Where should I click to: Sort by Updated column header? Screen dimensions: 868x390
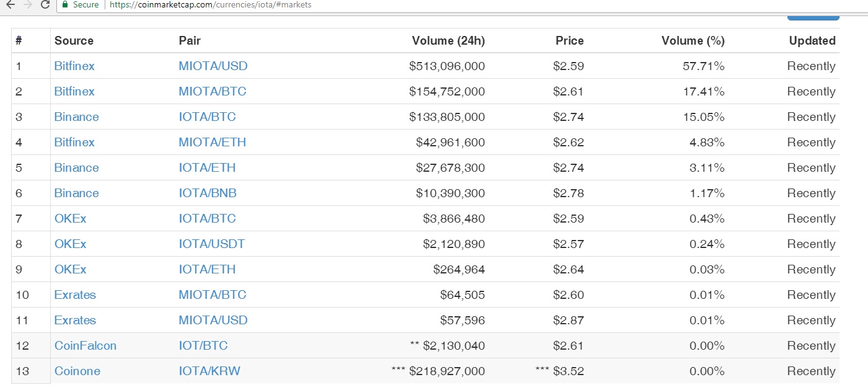click(x=812, y=41)
